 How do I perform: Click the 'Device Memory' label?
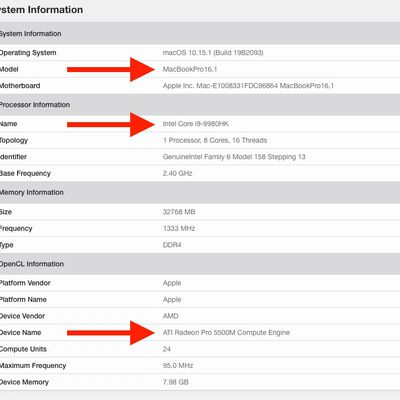pos(24,382)
